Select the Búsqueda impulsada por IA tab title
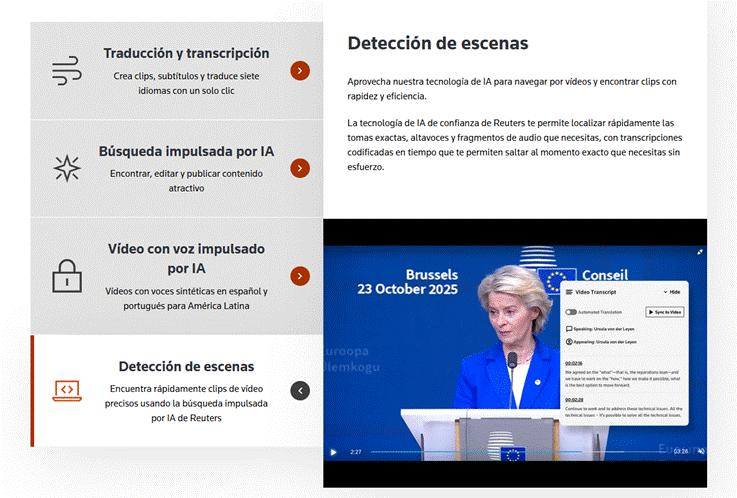Screen dimensions: 737x498 point(186,151)
